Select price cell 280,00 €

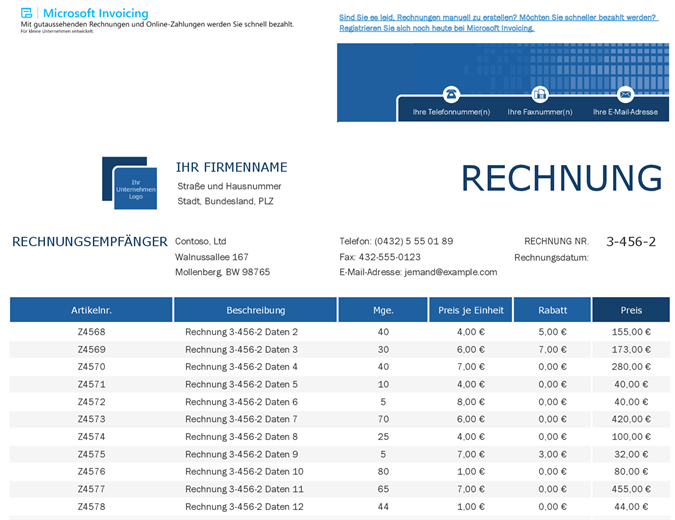631,367
